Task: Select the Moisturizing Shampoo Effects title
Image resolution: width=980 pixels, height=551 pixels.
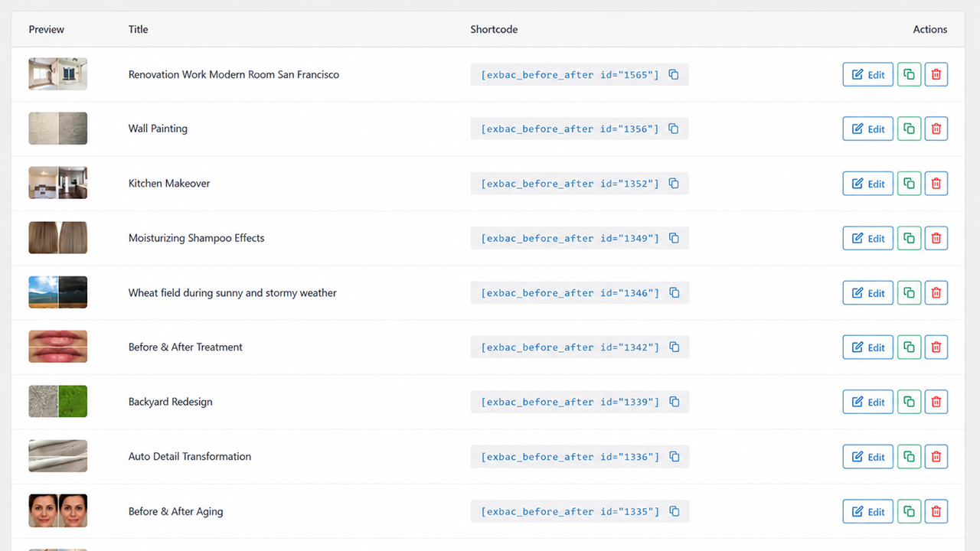Action: (196, 238)
